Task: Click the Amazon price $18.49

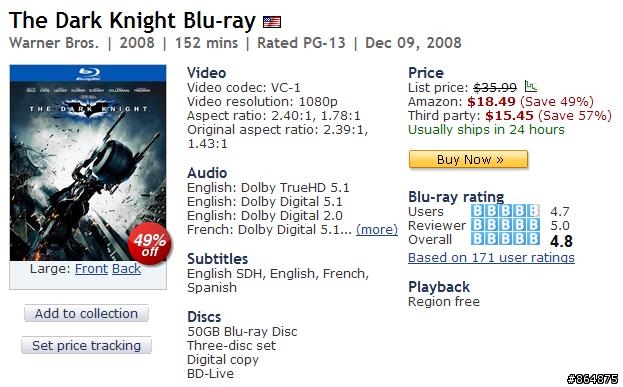Action: tap(491, 102)
